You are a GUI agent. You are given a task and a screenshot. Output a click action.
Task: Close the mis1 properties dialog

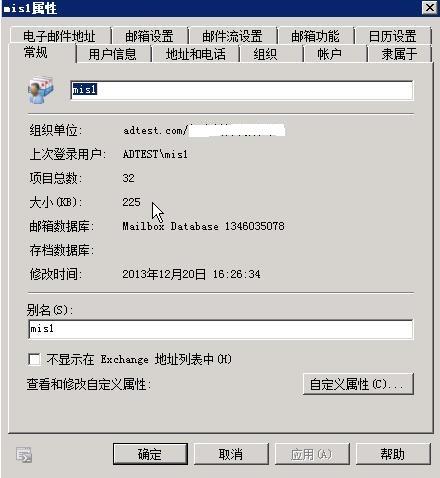pos(430,7)
